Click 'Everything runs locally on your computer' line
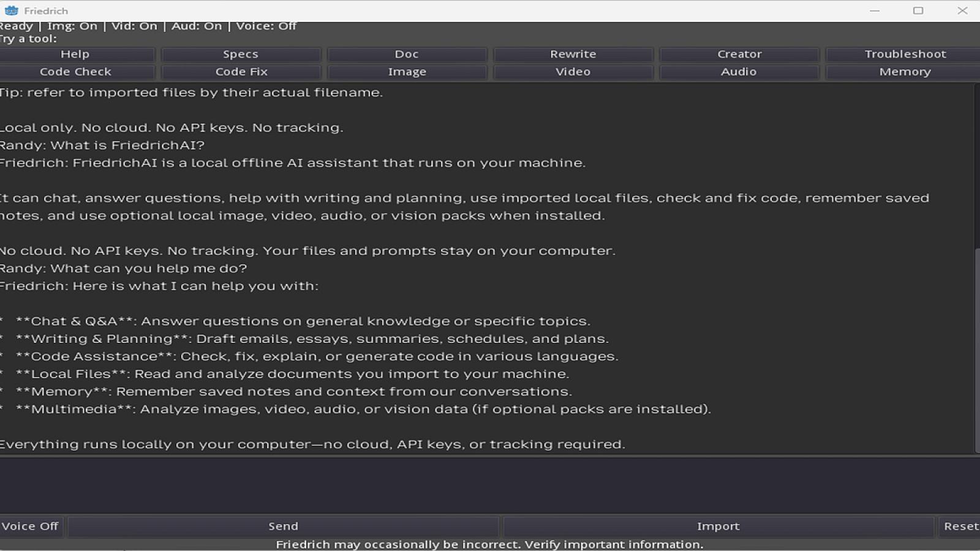Viewport: 980px width, 551px height. pyautogui.click(x=313, y=444)
